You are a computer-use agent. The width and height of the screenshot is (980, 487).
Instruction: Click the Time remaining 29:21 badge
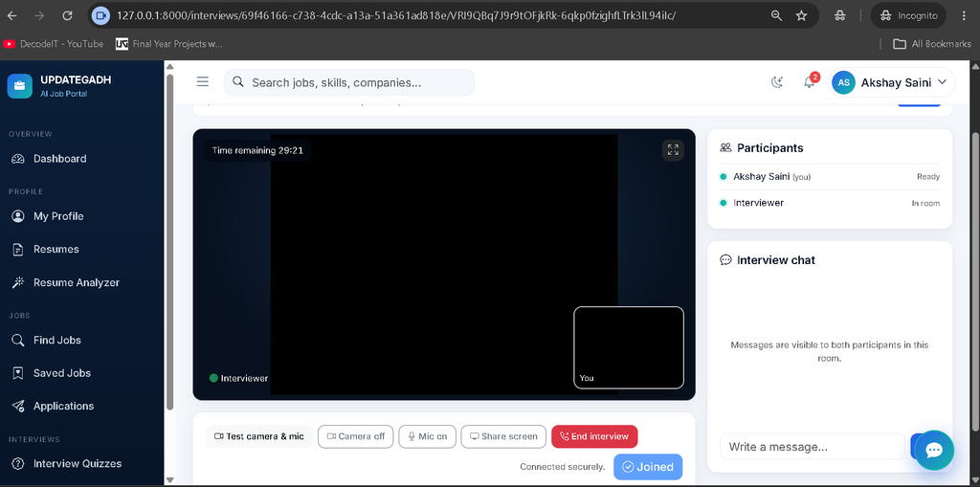pyautogui.click(x=257, y=150)
